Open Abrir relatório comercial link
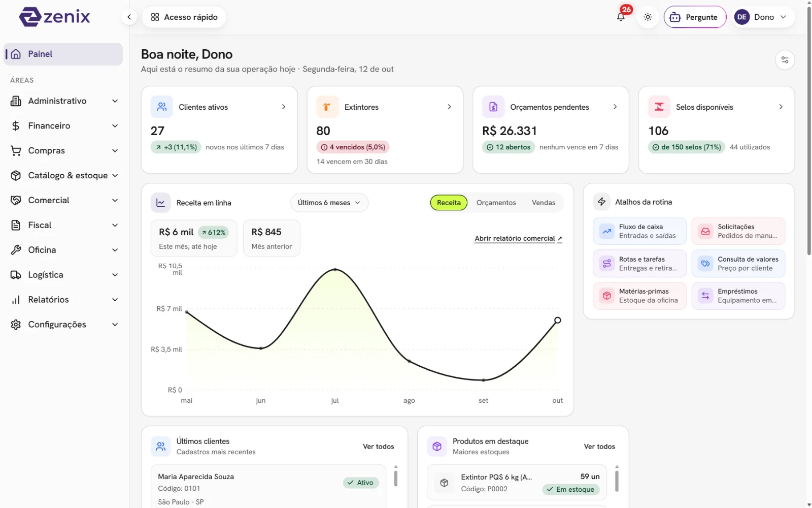This screenshot has height=508, width=812. [518, 238]
